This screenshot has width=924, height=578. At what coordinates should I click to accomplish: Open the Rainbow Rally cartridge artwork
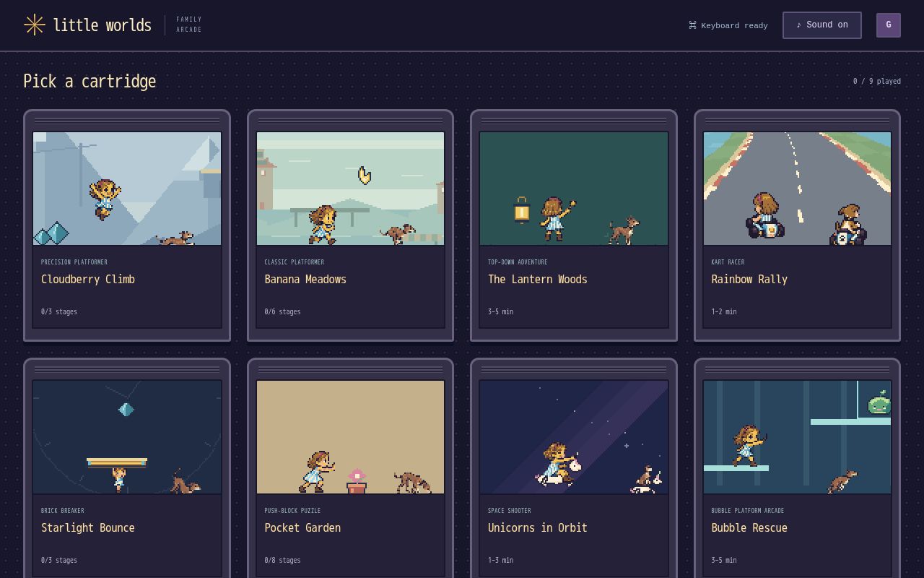coord(797,189)
